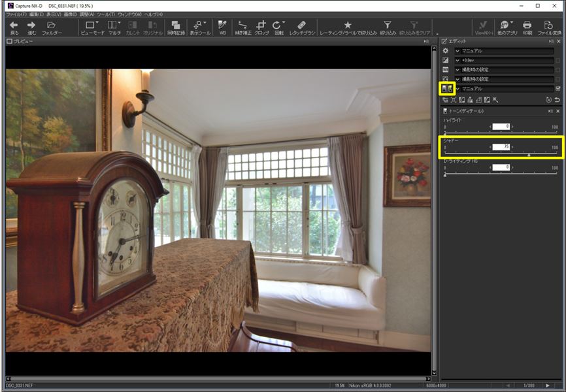Open the 回転 rotate tool
The width and height of the screenshot is (566, 392).
pyautogui.click(x=279, y=27)
